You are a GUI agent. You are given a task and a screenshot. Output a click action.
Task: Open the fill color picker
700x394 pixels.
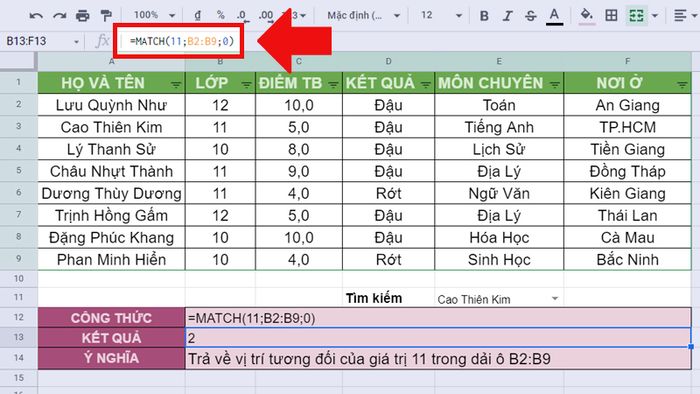tap(587, 16)
